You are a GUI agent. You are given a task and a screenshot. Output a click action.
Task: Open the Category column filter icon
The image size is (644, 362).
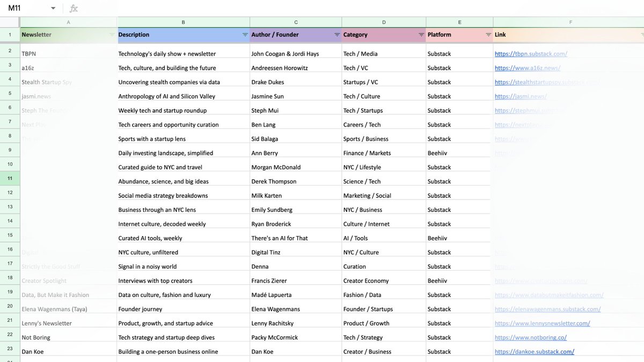coord(421,35)
